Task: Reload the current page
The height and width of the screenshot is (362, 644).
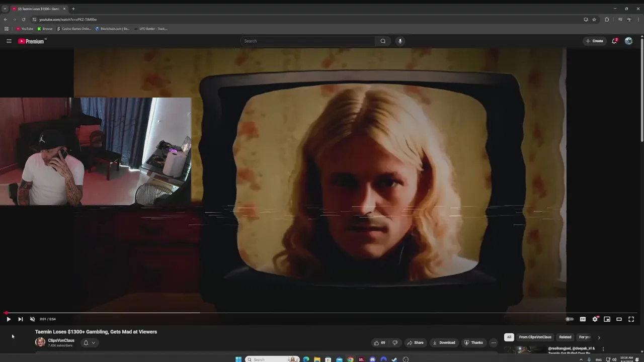Action: (x=23, y=19)
